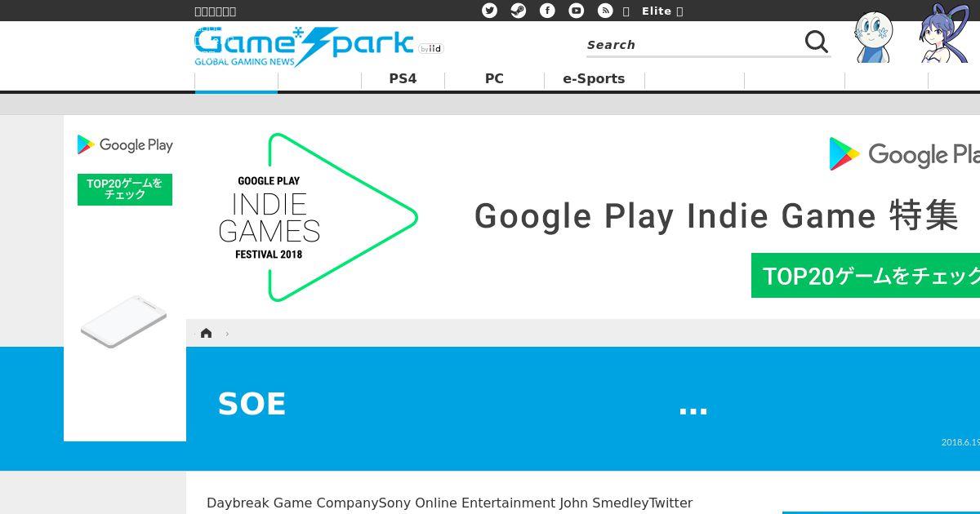Open the Steam icon in top bar
The height and width of the screenshot is (514, 980).
tap(519, 11)
